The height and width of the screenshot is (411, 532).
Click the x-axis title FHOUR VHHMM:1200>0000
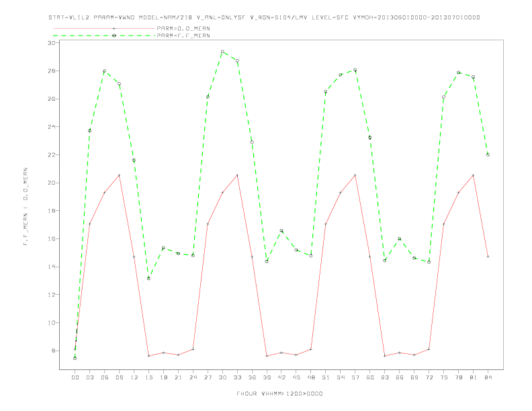point(279,394)
